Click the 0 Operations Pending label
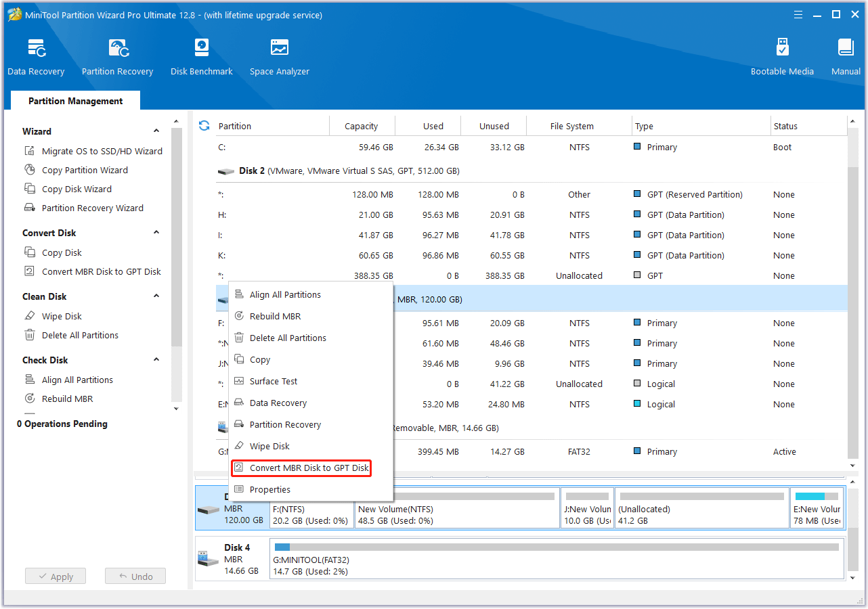 (x=62, y=424)
